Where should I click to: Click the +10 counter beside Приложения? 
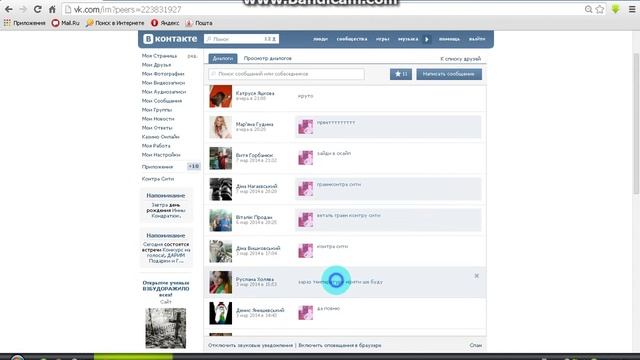[193, 167]
